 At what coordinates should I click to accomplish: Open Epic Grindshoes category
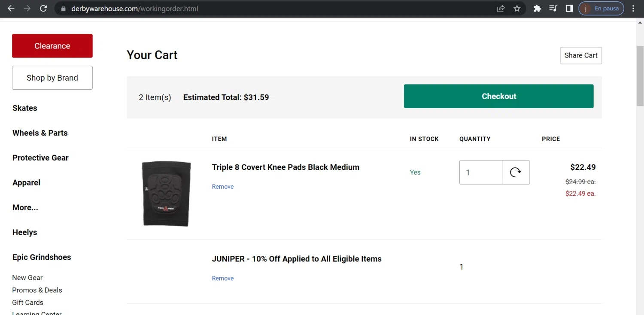(42, 257)
